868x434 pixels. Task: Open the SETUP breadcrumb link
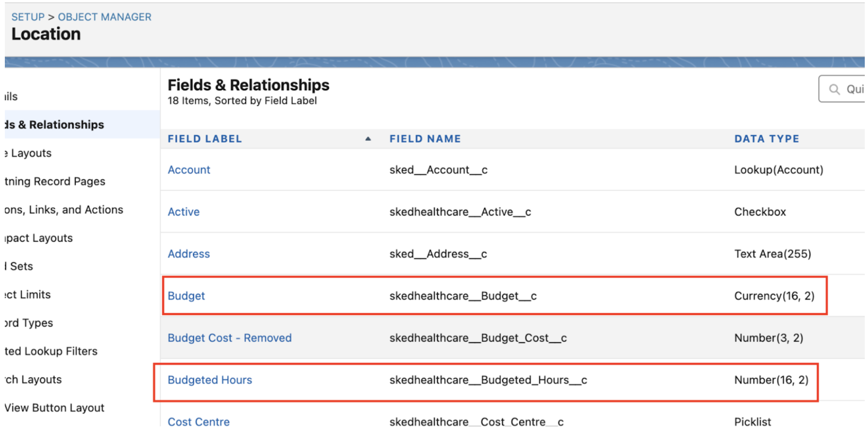pos(28,17)
